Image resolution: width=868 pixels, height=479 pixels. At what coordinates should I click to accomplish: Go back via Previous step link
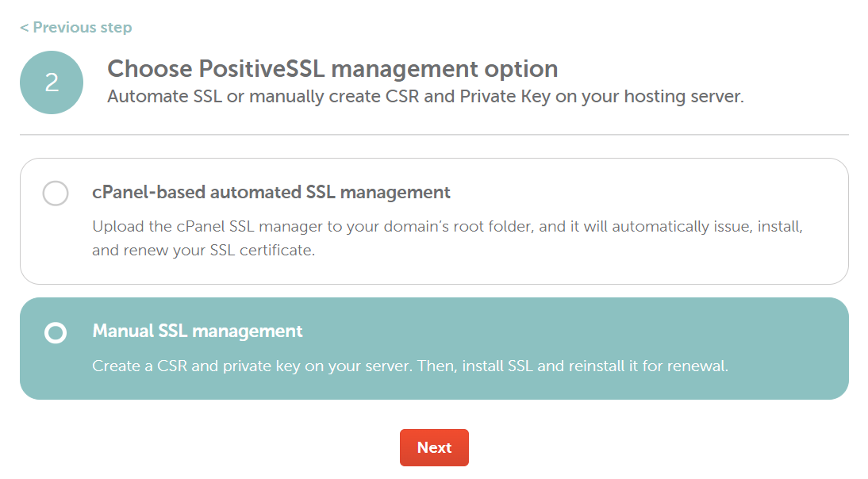(x=76, y=27)
